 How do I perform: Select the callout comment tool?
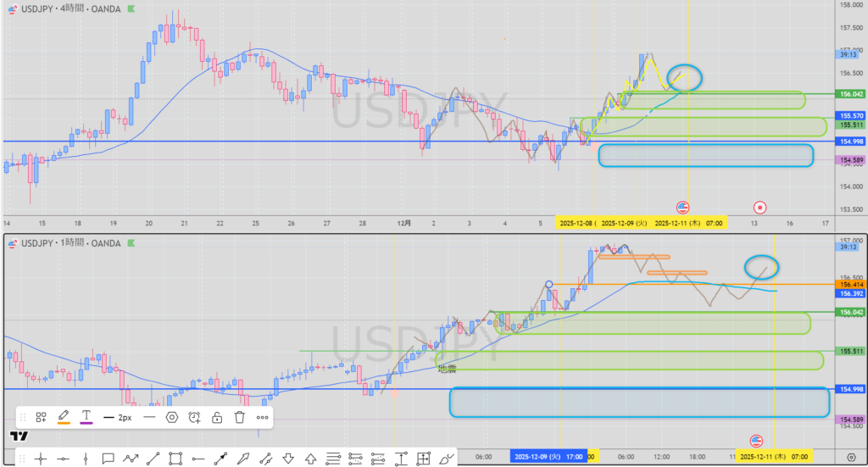108,459
